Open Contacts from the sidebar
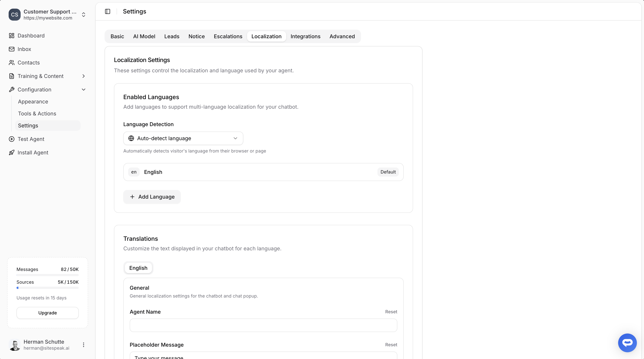The width and height of the screenshot is (644, 359). (x=28, y=63)
